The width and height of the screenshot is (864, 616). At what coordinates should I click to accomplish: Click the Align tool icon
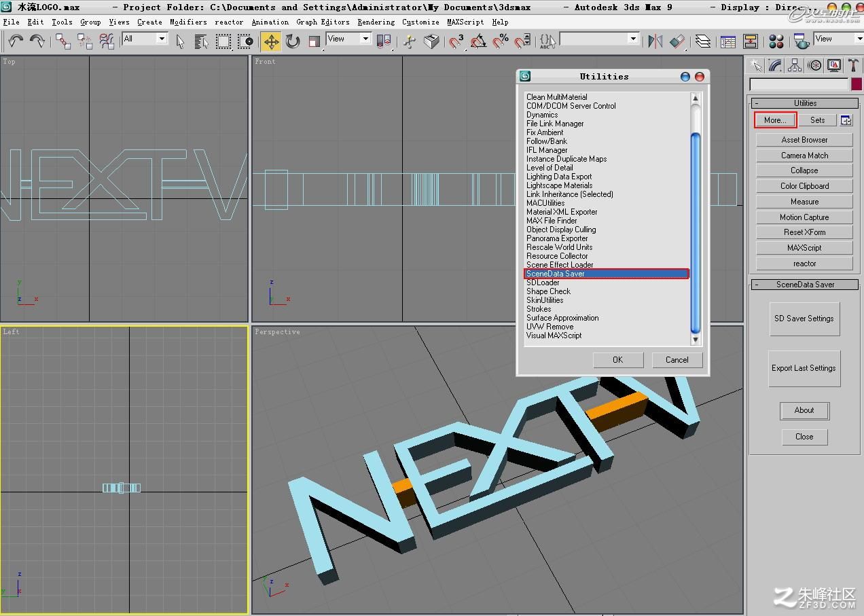677,41
